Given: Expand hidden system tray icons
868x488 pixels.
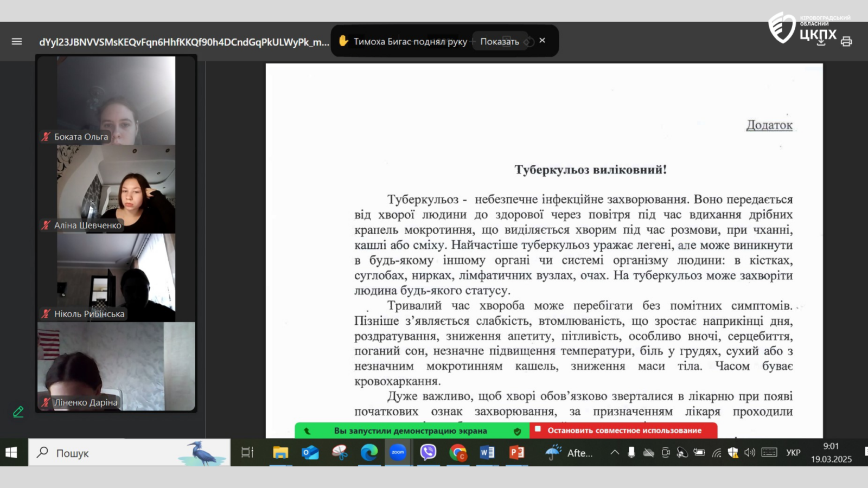Looking at the screenshot, I should point(615,452).
